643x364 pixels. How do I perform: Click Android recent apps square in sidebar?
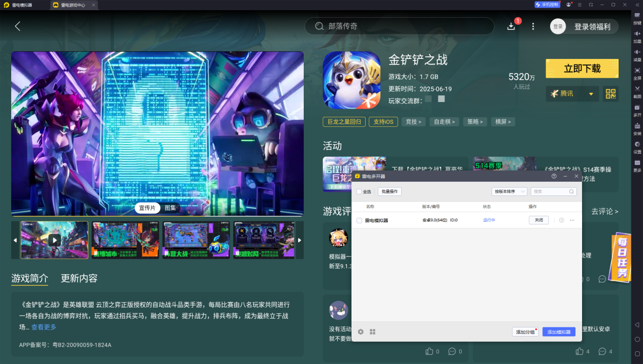coord(637,353)
